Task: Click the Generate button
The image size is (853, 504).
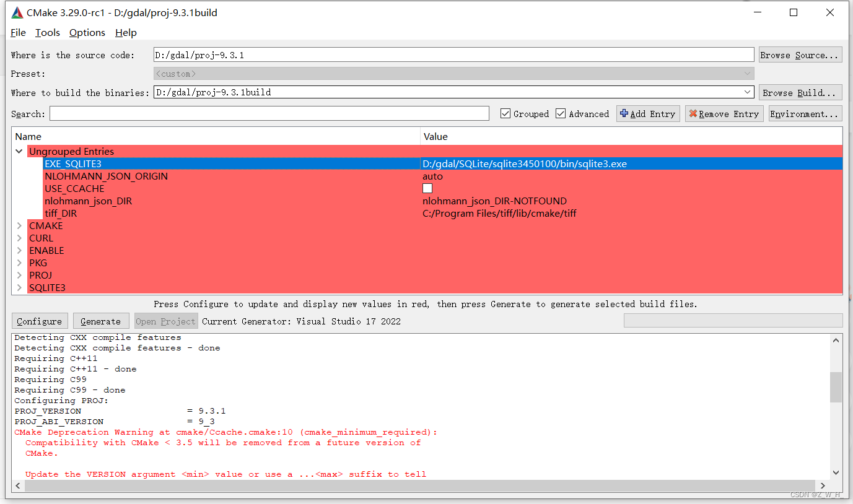Action: [x=101, y=321]
